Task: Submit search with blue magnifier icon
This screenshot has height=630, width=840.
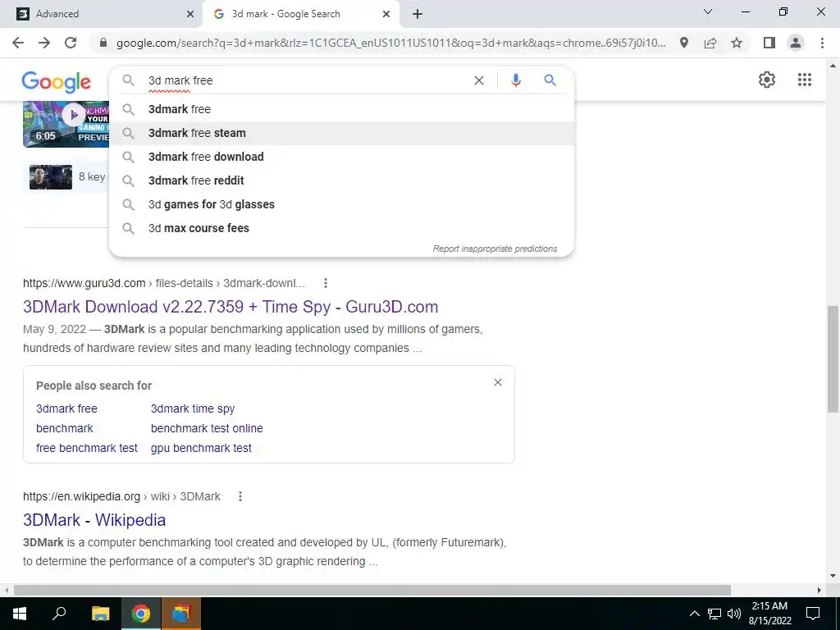Action: tap(550, 80)
